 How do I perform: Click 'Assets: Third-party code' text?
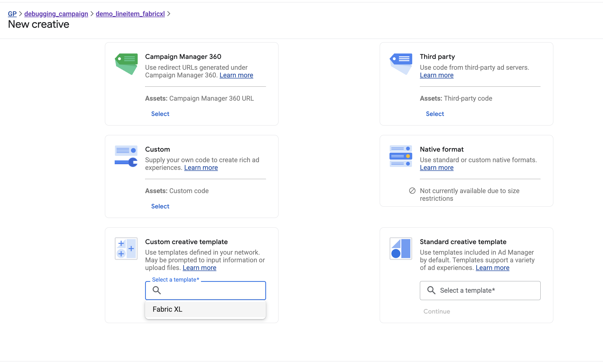(x=456, y=98)
